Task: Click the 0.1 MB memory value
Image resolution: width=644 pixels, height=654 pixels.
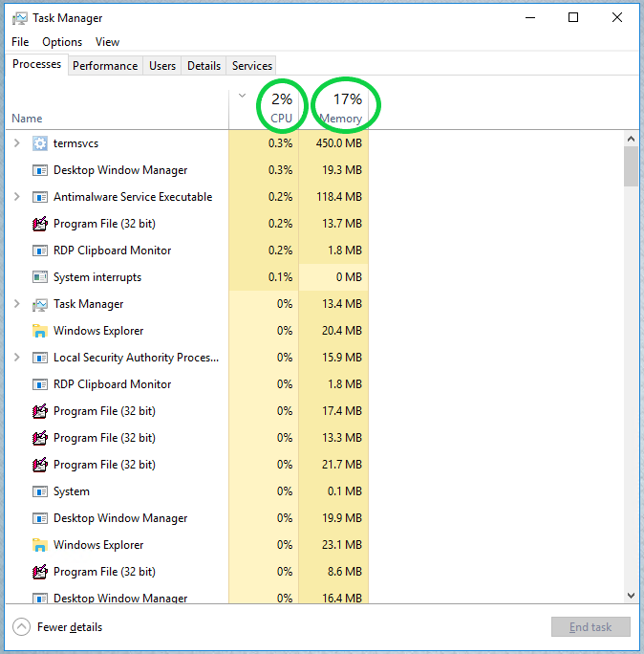Action: tap(345, 491)
